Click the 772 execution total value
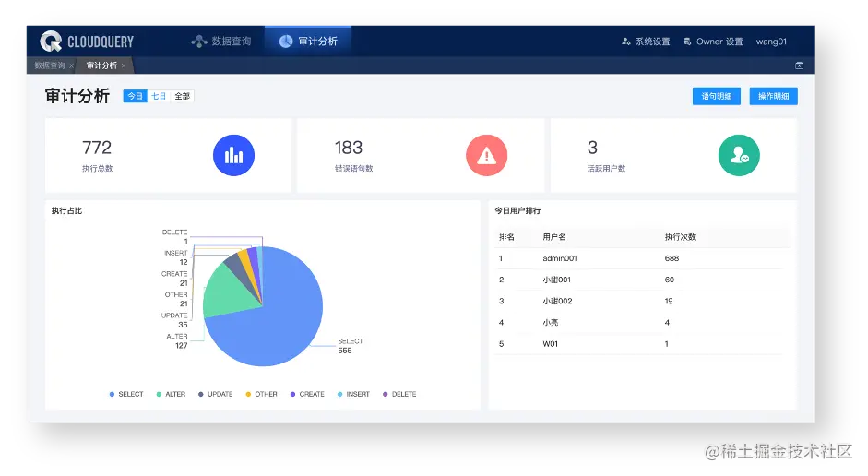 click(97, 148)
